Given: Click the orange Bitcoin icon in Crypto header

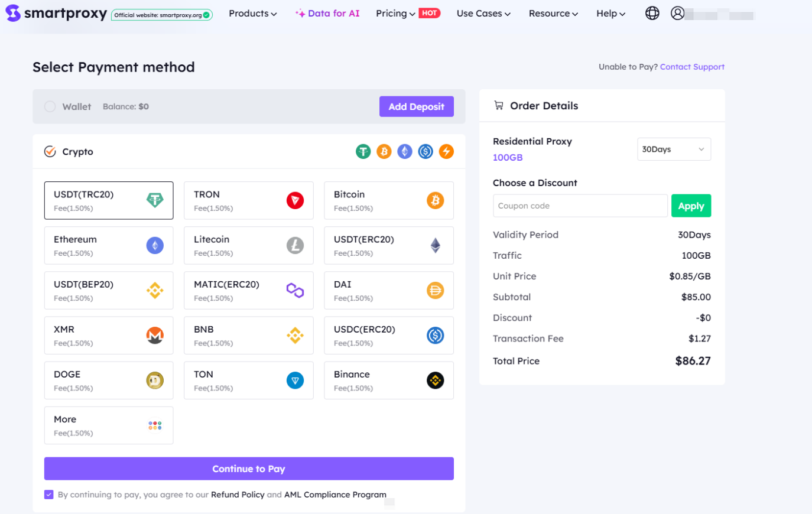Looking at the screenshot, I should [384, 152].
